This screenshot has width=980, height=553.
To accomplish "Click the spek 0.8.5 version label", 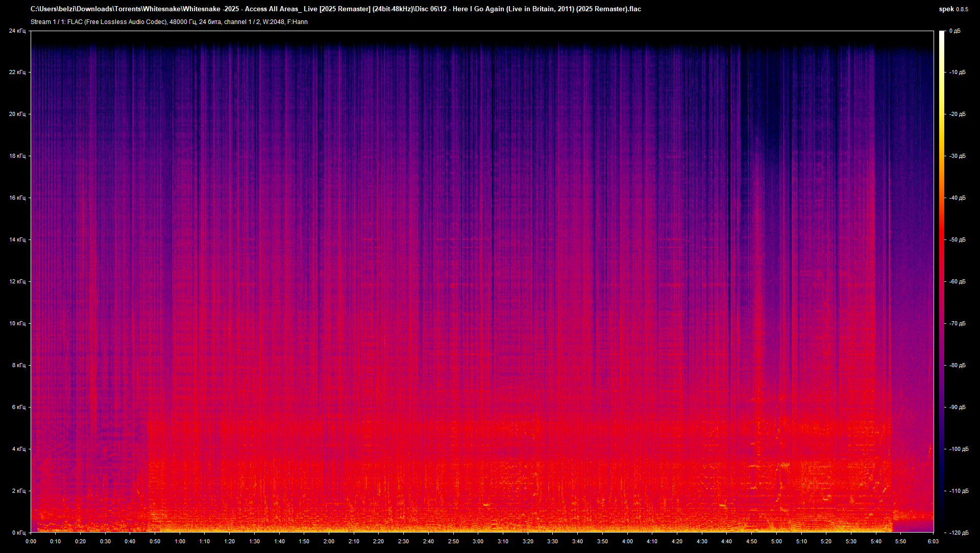I will click(953, 9).
